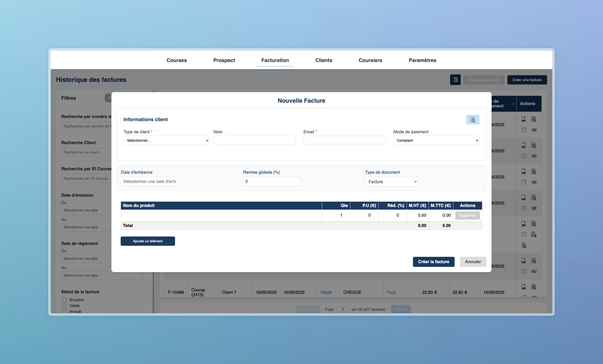This screenshot has height=364, width=603.
Task: Tick the Validé status checkbox
Action: pyautogui.click(x=64, y=306)
